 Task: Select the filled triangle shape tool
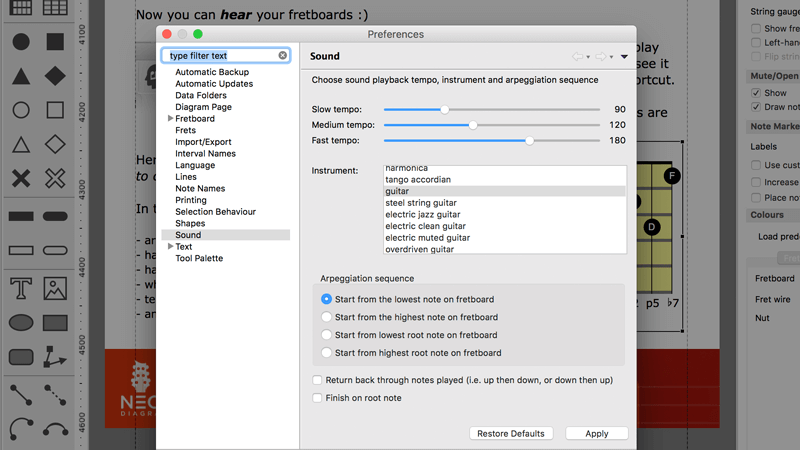pos(21,76)
